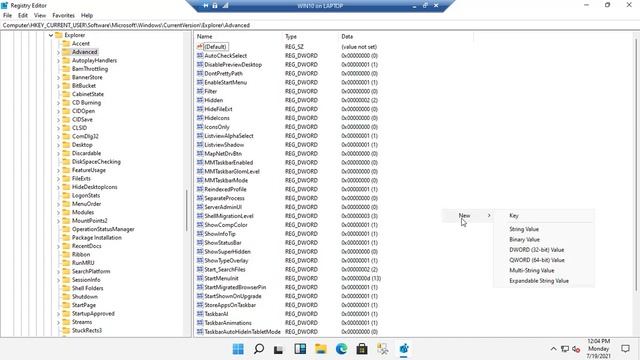Select the ShellMigrationLevel value
This screenshot has width=640, height=360.
pyautogui.click(x=229, y=216)
